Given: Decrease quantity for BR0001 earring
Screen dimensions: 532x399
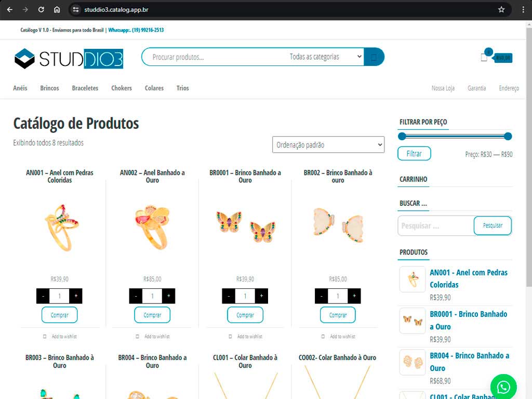Looking at the screenshot, I should [x=229, y=296].
